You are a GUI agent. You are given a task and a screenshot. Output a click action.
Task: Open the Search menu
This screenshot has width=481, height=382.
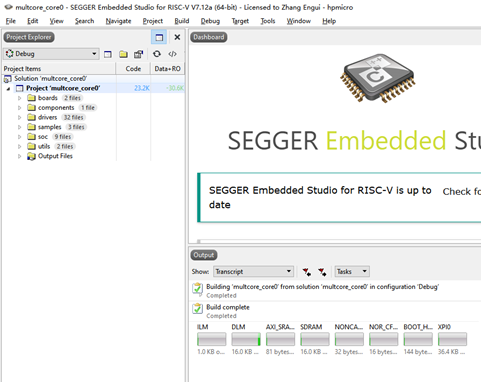[x=84, y=21]
